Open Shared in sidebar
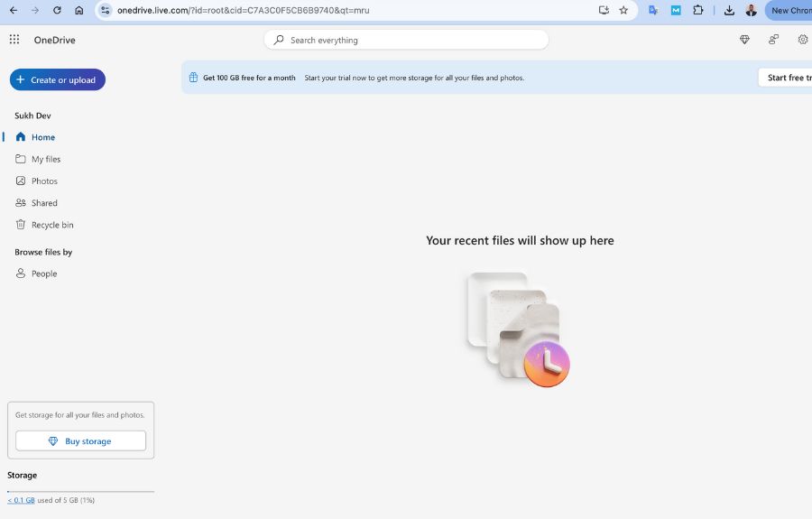This screenshot has height=519, width=812. tap(44, 203)
